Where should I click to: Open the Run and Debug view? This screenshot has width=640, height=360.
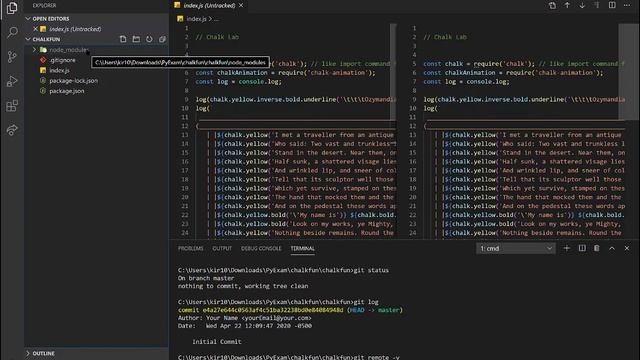coord(12,81)
